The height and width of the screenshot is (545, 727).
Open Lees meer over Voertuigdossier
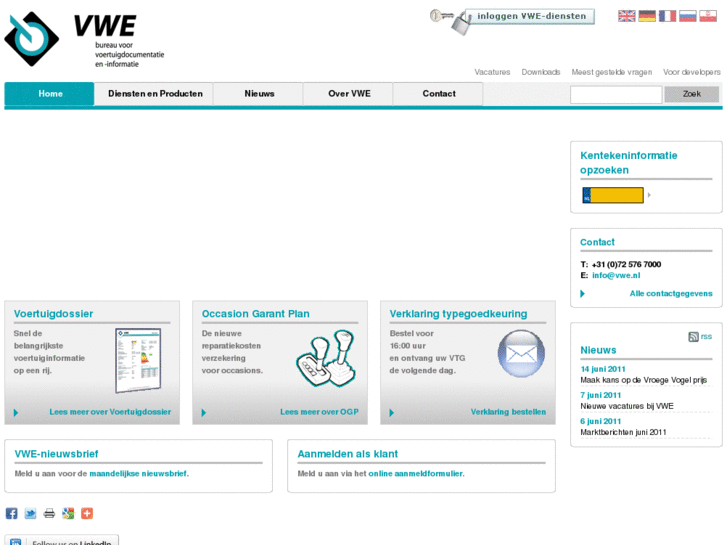point(110,412)
